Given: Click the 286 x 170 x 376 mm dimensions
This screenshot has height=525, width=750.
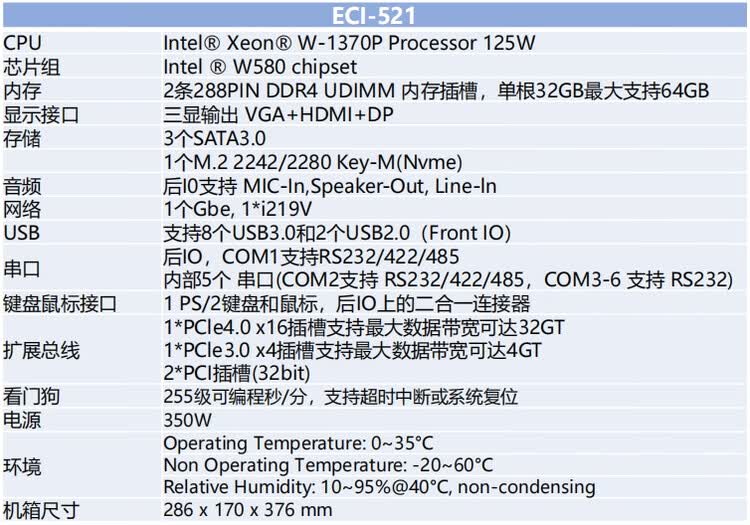Looking at the screenshot, I should tap(247, 511).
